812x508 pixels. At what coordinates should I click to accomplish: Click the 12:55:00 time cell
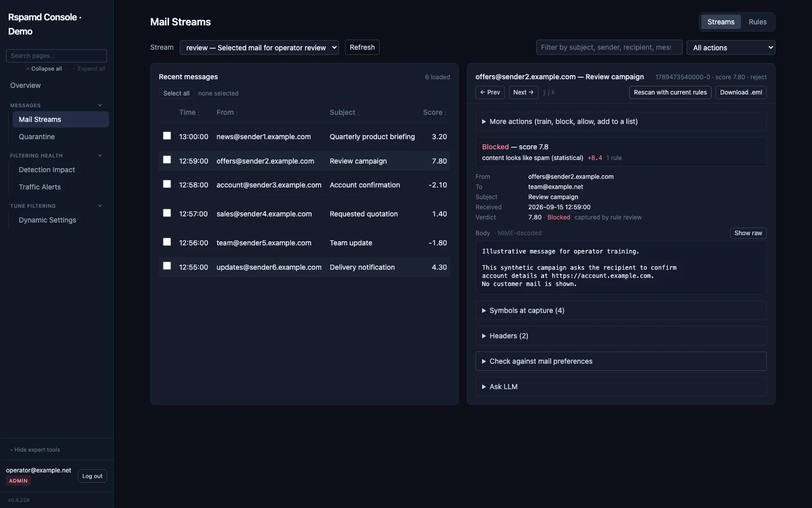[193, 267]
